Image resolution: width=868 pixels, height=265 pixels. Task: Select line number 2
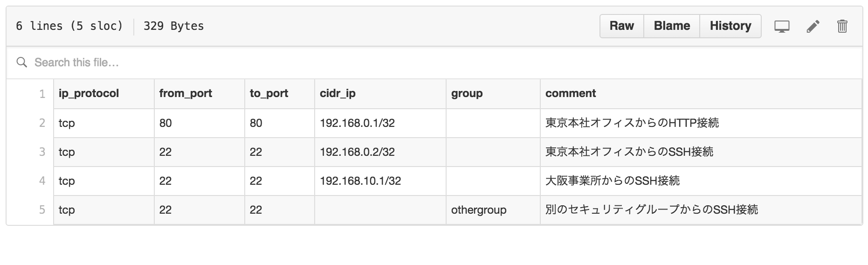(x=42, y=123)
